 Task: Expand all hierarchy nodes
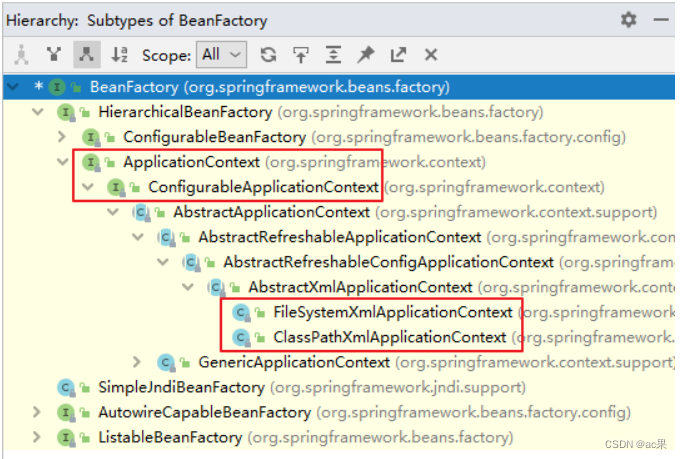(333, 55)
